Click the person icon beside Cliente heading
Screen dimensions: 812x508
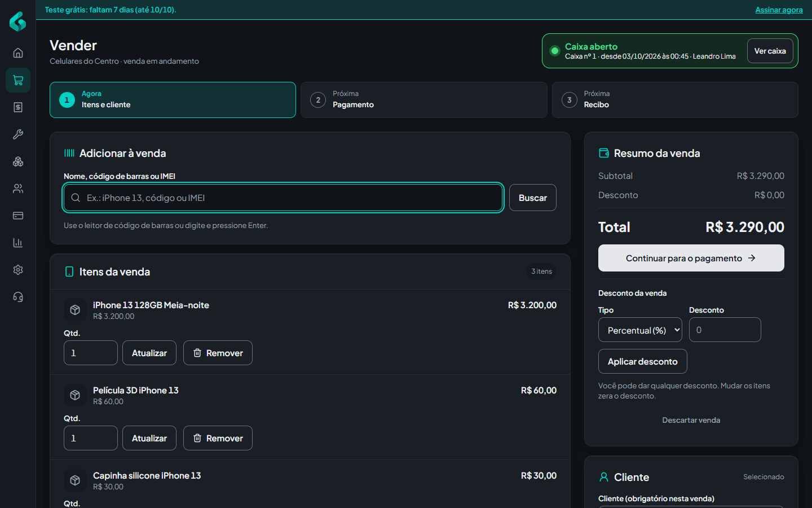604,477
